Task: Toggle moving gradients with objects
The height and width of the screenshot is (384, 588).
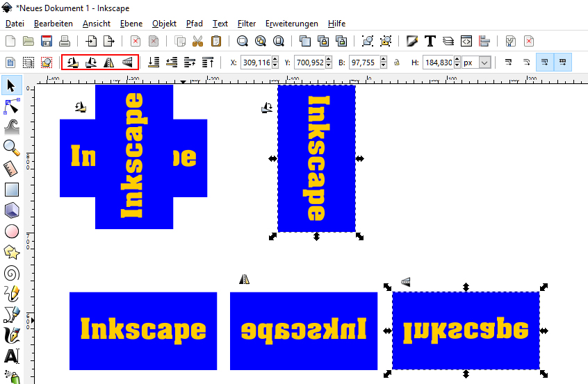Action: [545, 62]
